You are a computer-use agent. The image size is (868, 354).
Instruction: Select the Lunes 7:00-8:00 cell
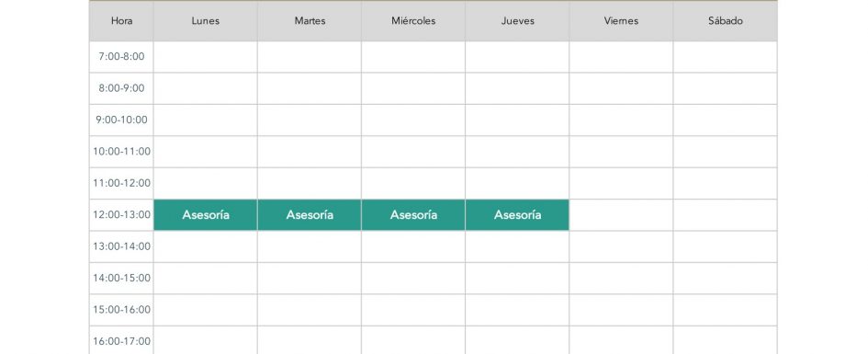pos(206,56)
